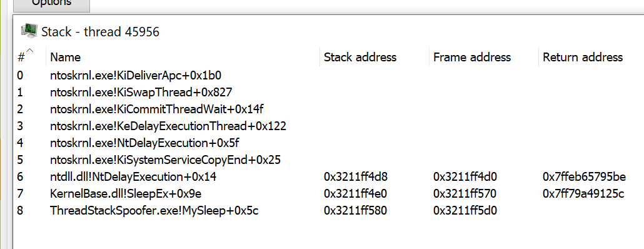644x249 pixels.
Task: Click frame address 0x3211ff570
Action: pos(465,193)
